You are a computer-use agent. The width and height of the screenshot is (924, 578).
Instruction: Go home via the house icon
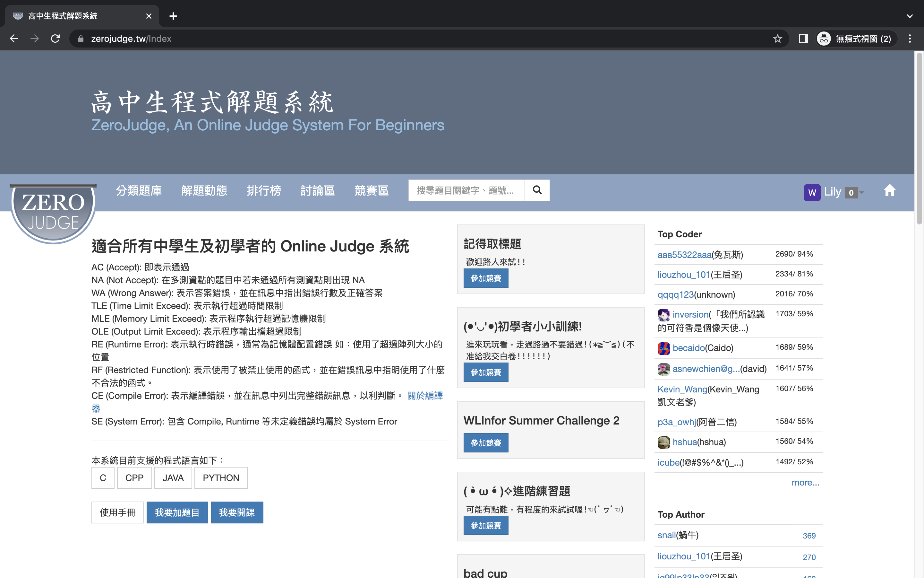[890, 190]
